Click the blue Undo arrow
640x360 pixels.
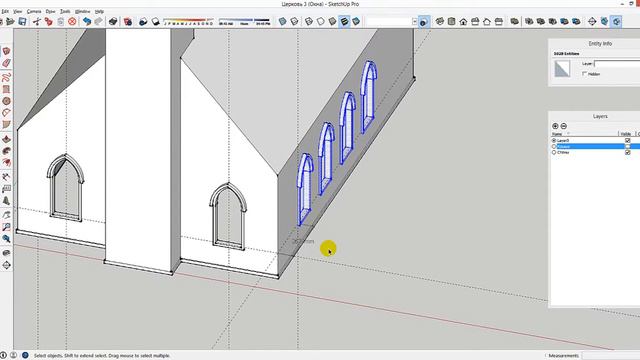(87, 21)
